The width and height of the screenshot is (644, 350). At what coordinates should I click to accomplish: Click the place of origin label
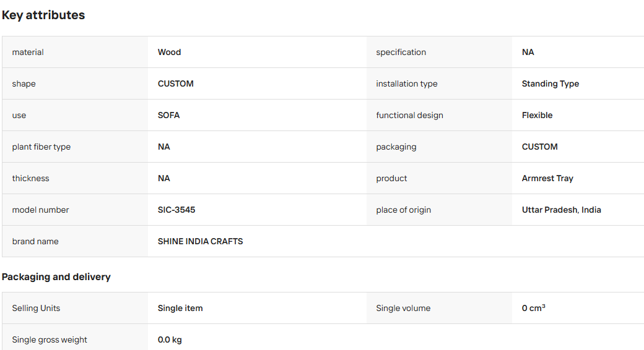click(x=403, y=210)
